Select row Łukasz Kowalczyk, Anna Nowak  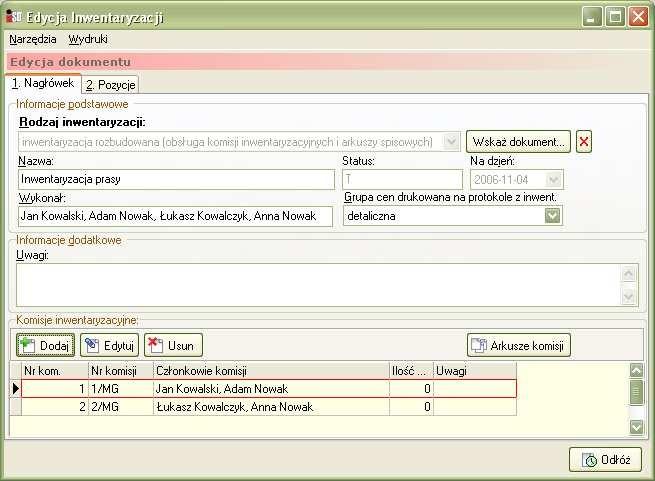[x=269, y=407]
